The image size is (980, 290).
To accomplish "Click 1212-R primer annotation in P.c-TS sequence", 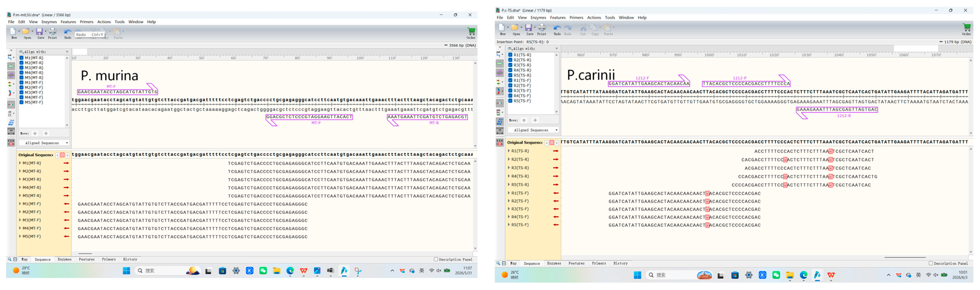I will pos(836,109).
